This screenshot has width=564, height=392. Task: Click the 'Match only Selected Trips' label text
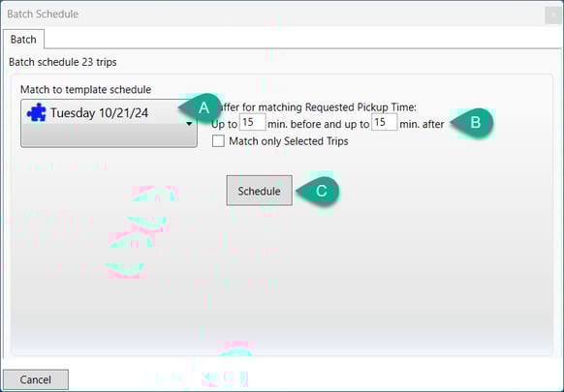click(289, 141)
